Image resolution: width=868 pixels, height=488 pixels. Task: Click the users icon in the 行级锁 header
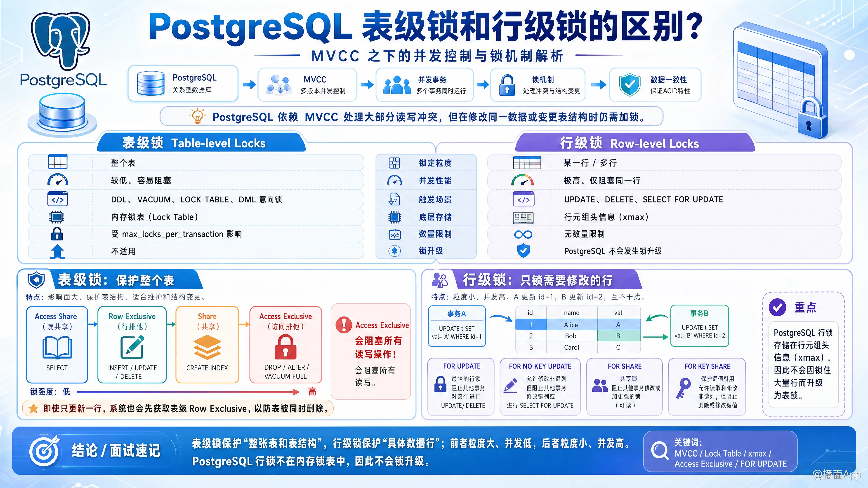click(x=440, y=280)
